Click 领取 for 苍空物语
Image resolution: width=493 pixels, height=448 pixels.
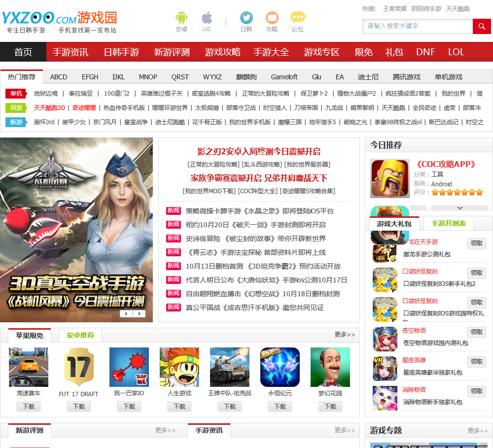pyautogui.click(x=477, y=332)
